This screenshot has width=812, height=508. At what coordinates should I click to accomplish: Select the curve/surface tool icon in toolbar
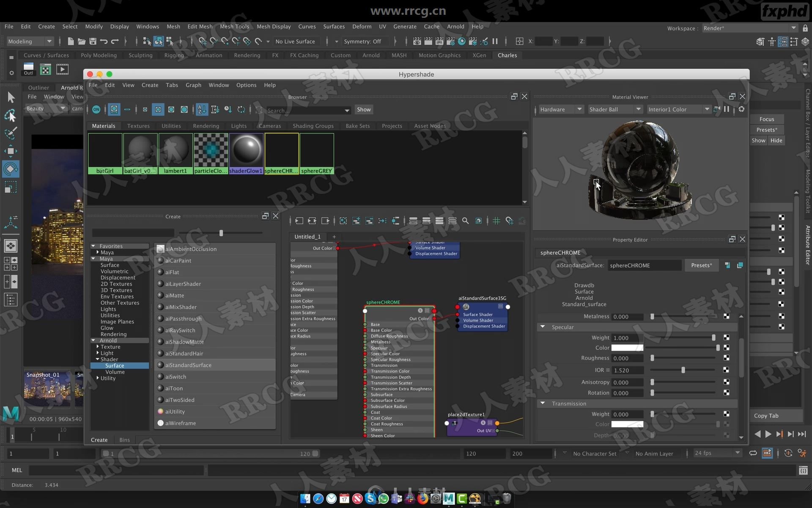[x=47, y=55]
